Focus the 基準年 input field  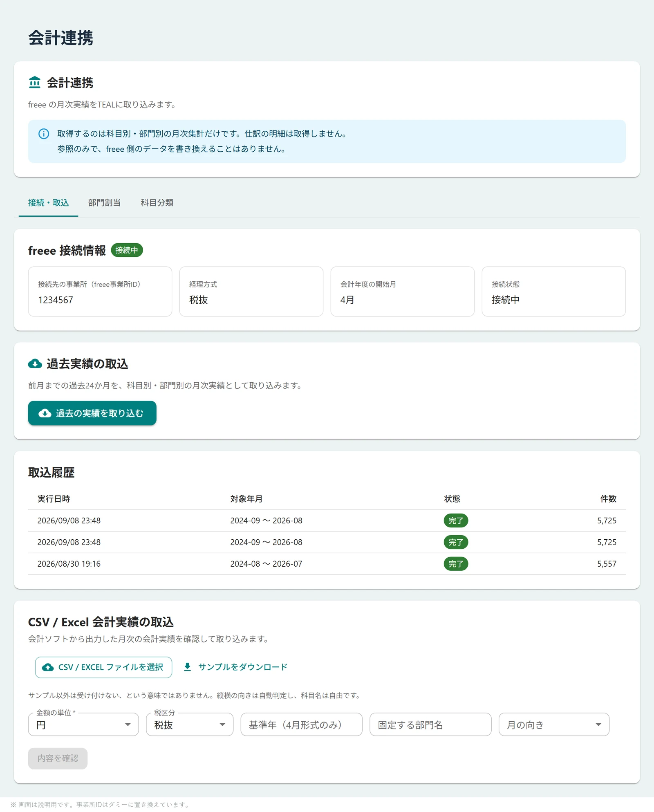click(x=301, y=725)
